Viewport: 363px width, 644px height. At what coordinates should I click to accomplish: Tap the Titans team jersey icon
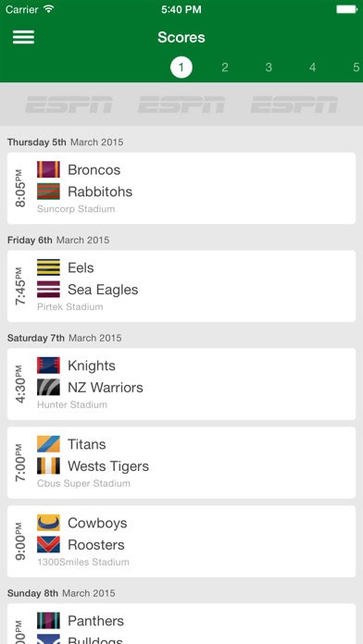click(48, 444)
